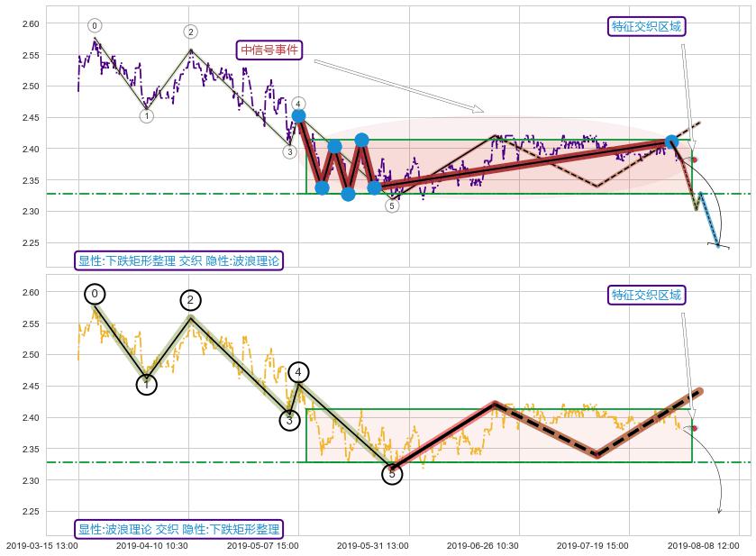Select large circle marker 5 in bottom chart
The image size is (756, 556).
(392, 473)
